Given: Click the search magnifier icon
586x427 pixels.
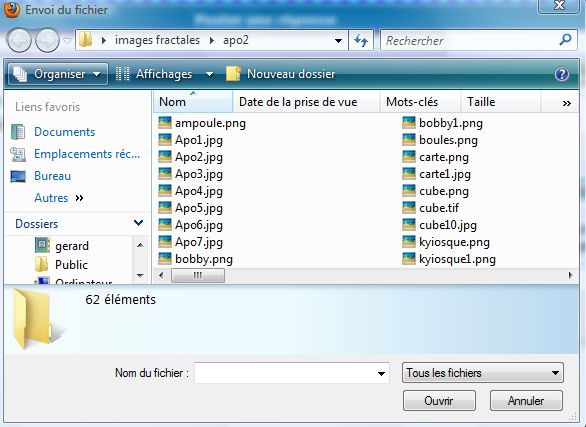Looking at the screenshot, I should [x=565, y=39].
